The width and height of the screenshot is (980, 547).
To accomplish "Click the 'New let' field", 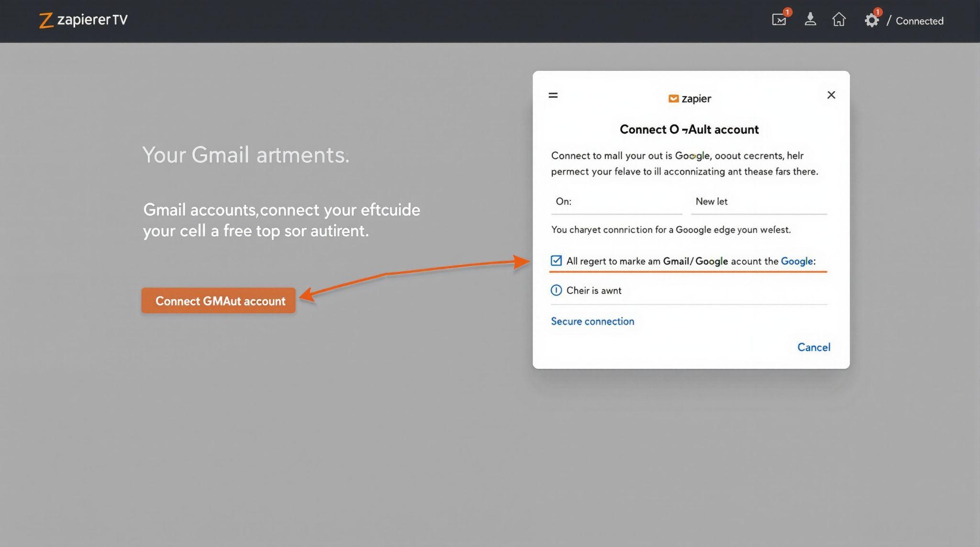I will coord(759,202).
